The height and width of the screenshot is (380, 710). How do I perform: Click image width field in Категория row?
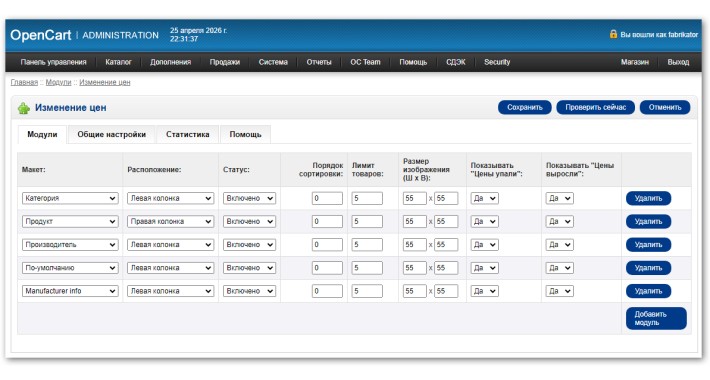point(414,198)
